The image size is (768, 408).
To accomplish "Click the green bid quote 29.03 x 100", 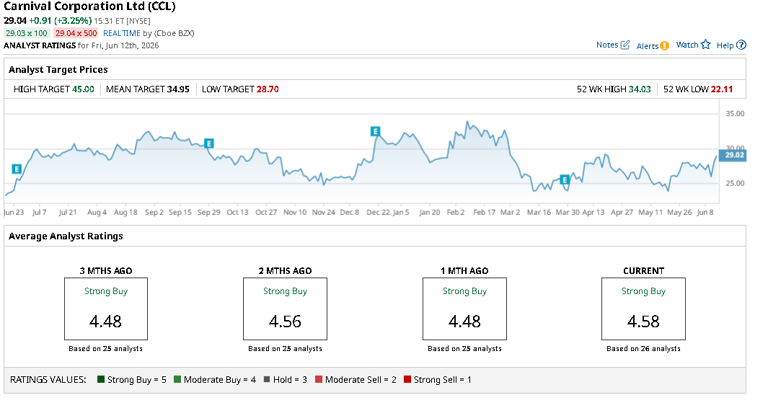I will point(26,33).
